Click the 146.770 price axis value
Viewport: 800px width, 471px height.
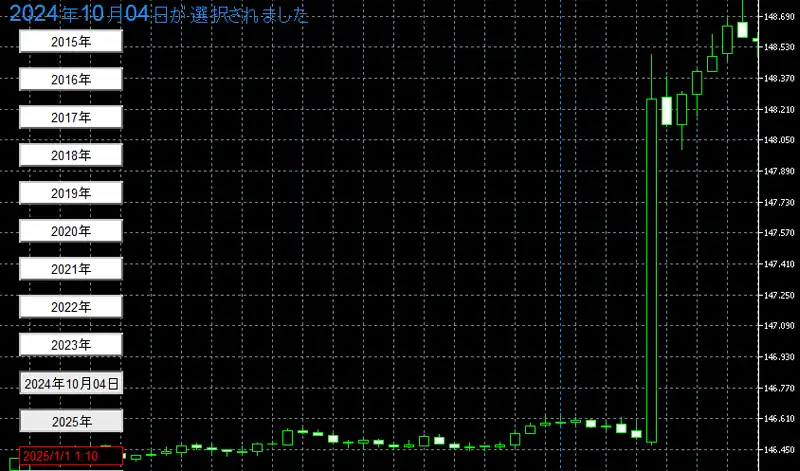[779, 388]
